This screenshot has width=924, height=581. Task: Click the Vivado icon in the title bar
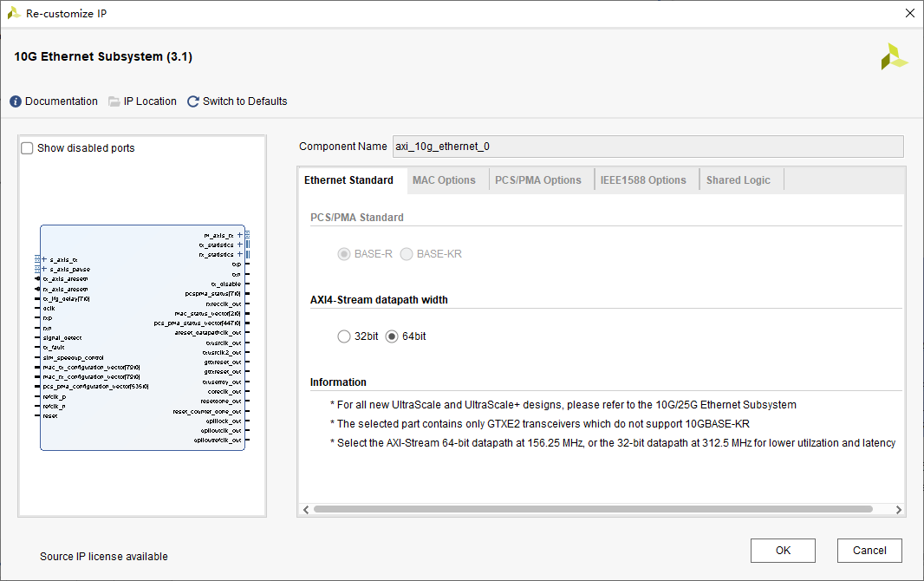pos(14,13)
